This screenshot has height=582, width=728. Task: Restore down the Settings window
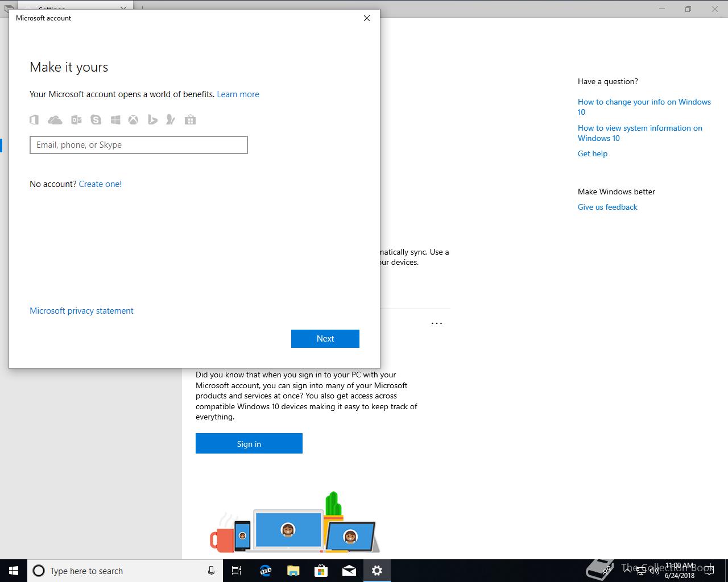688,9
